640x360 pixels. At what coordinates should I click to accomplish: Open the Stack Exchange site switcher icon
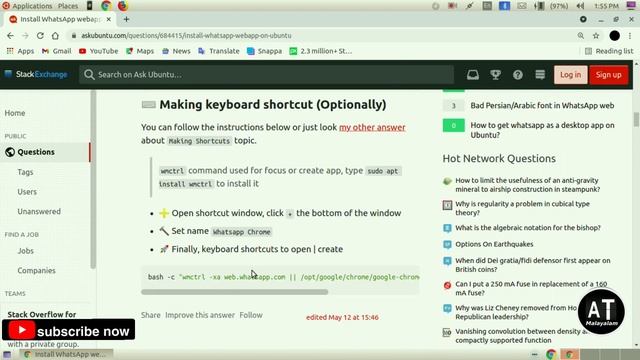pyautogui.click(x=540, y=75)
